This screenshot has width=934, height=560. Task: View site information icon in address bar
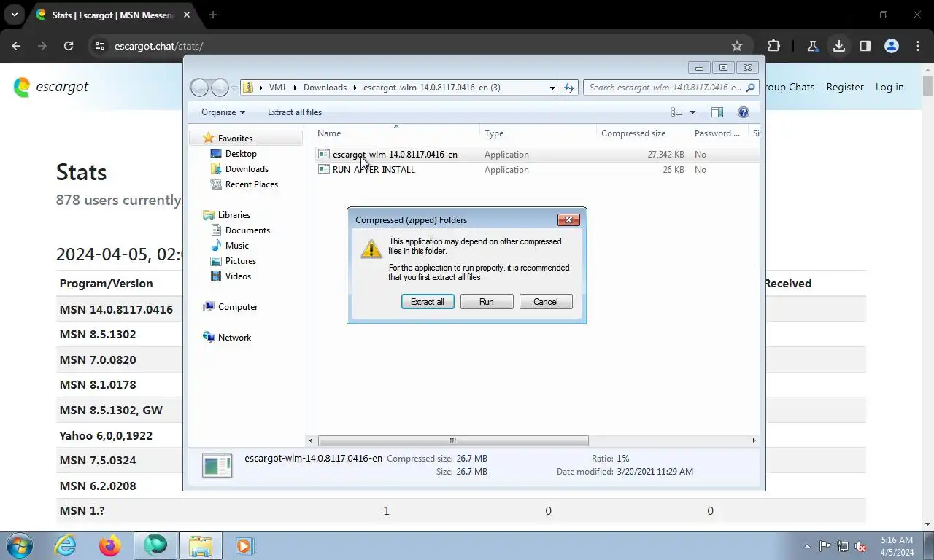100,46
